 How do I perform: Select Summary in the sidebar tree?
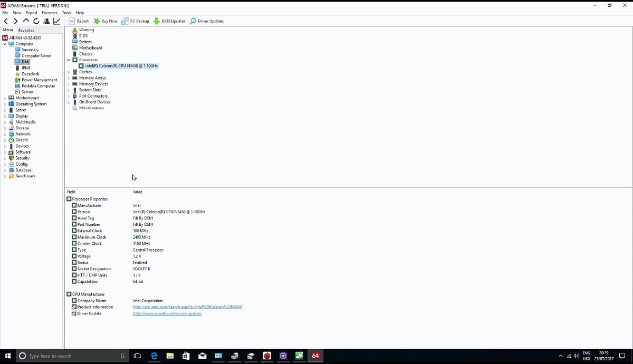pos(30,50)
